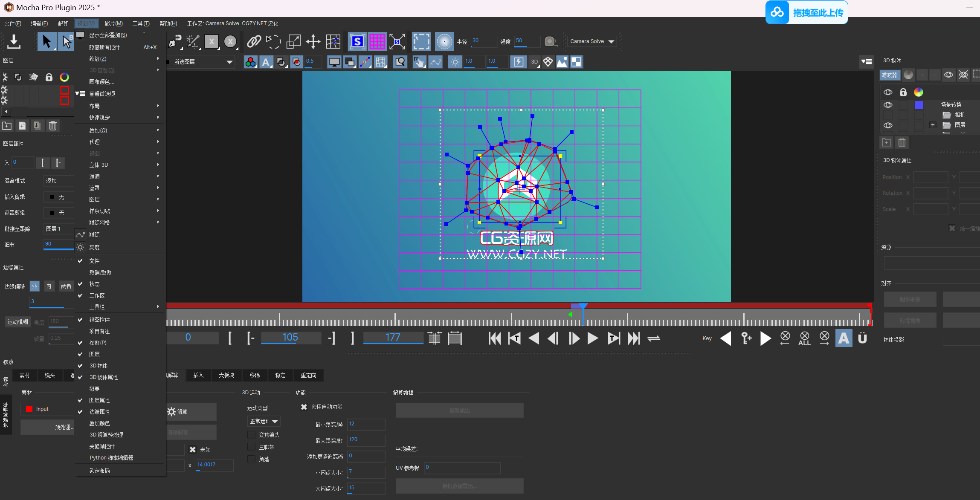Toggle visibility eye of 场景转换 item

(x=888, y=105)
